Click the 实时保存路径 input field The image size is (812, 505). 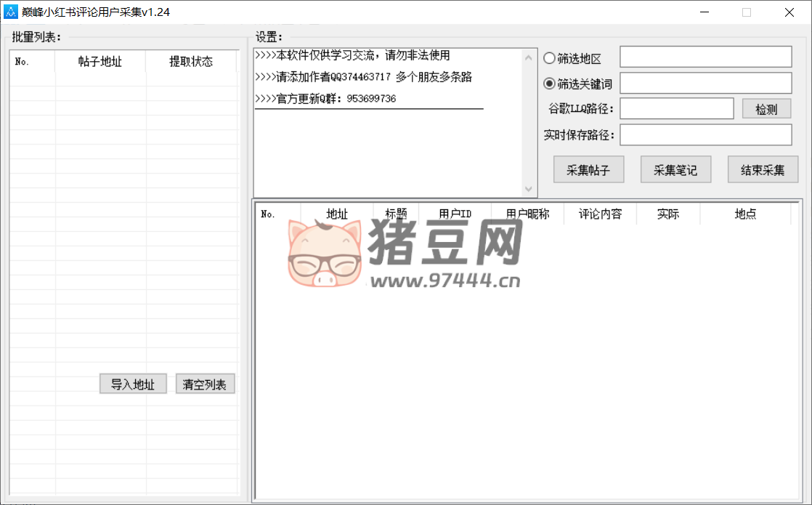(706, 134)
